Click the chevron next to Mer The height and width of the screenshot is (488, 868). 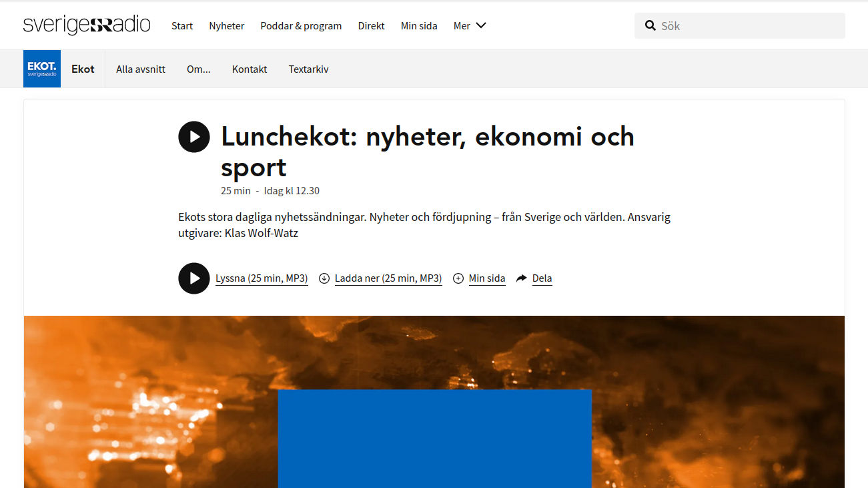coord(481,25)
